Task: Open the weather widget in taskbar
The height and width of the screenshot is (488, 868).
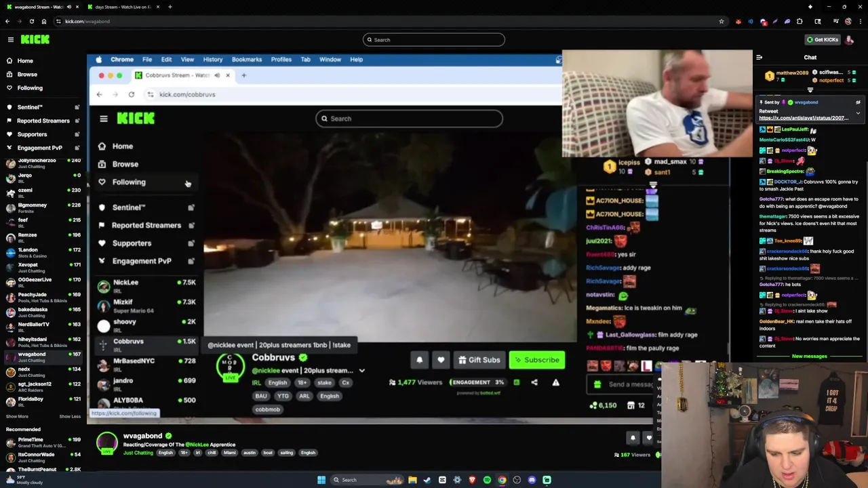Action: [x=24, y=480]
